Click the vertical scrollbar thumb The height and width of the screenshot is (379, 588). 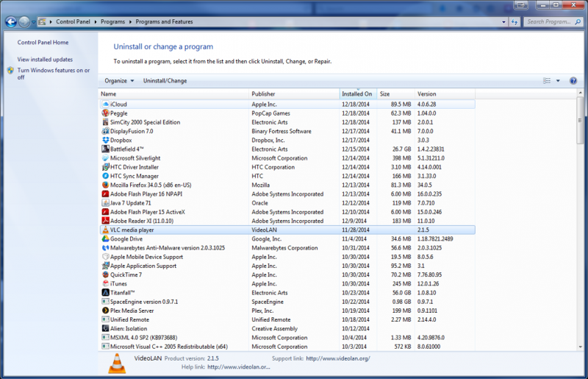click(580, 120)
